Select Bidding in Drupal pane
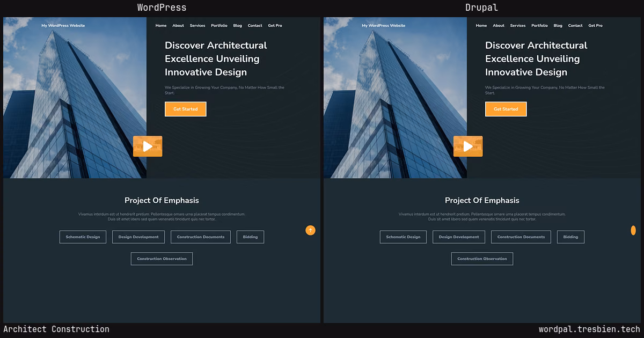 570,237
